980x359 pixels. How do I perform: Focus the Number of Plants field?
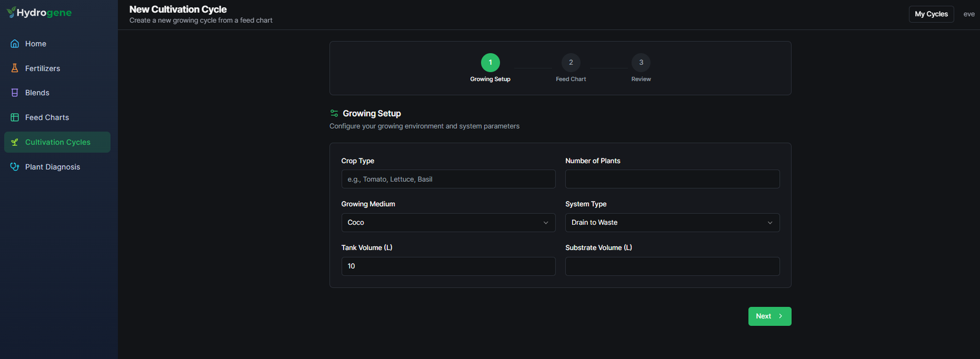(673, 179)
